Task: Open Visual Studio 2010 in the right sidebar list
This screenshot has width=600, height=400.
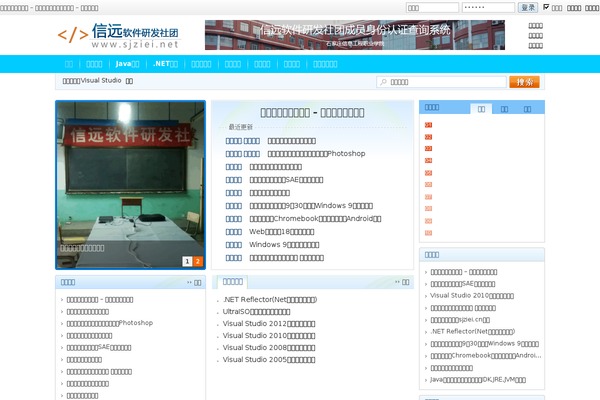Action: 472,296
